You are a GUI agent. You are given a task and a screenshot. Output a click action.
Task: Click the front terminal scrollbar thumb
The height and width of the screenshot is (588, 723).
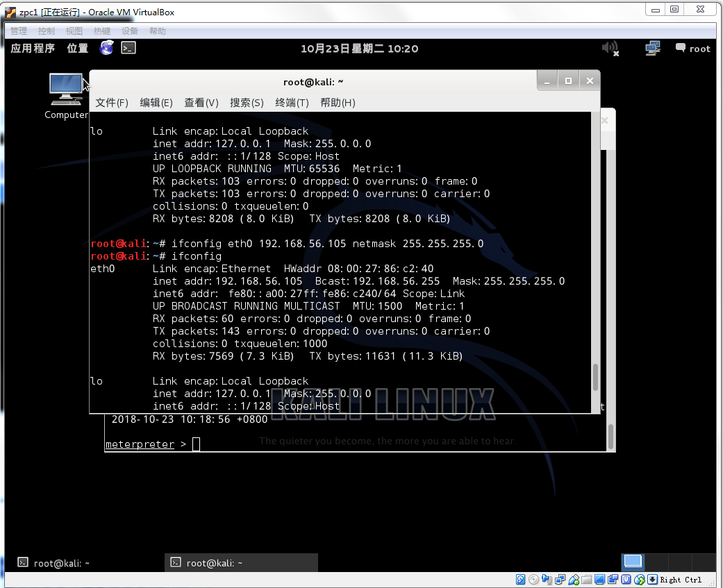pyautogui.click(x=595, y=377)
